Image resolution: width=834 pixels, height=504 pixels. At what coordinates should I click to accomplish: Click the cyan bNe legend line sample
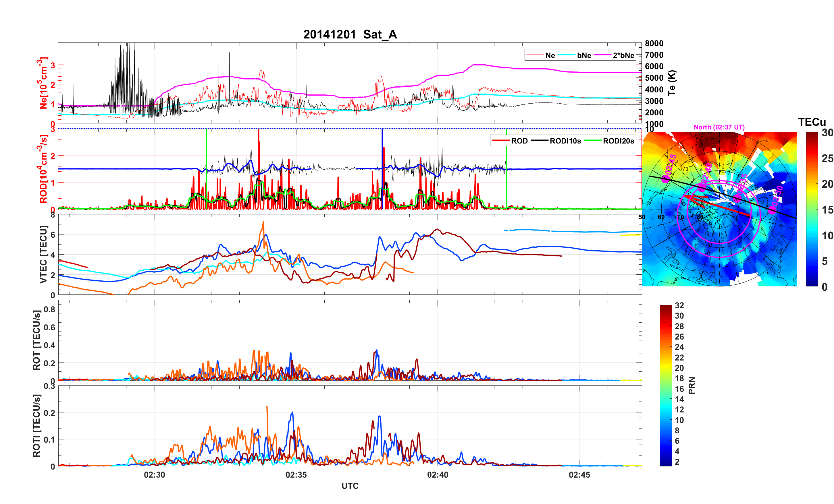coord(566,55)
